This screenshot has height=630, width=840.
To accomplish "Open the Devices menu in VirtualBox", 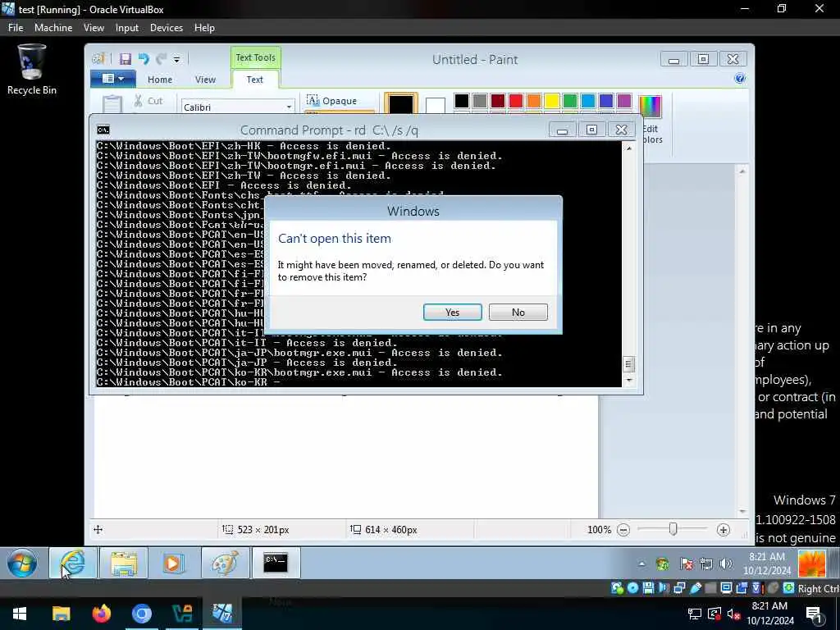I will click(x=166, y=28).
